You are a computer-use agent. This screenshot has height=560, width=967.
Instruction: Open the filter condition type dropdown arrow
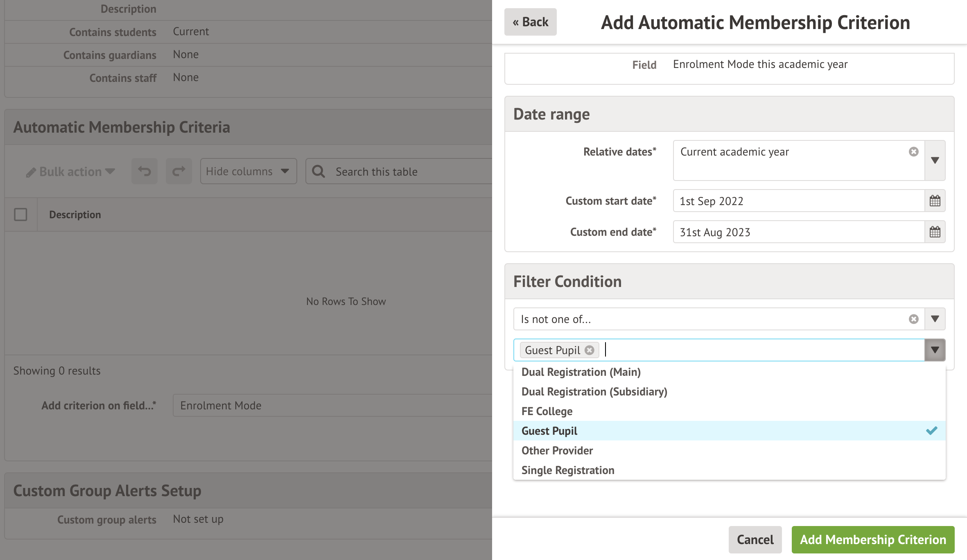pos(935,319)
